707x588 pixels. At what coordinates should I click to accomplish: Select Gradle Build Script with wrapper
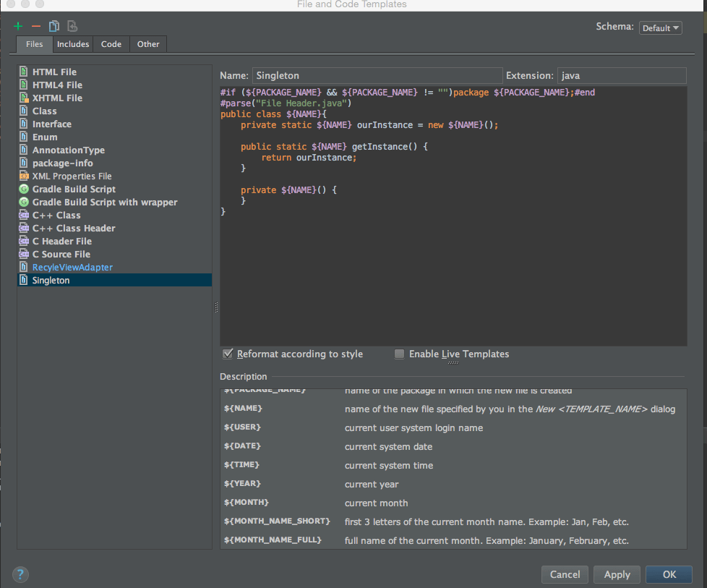114,203
